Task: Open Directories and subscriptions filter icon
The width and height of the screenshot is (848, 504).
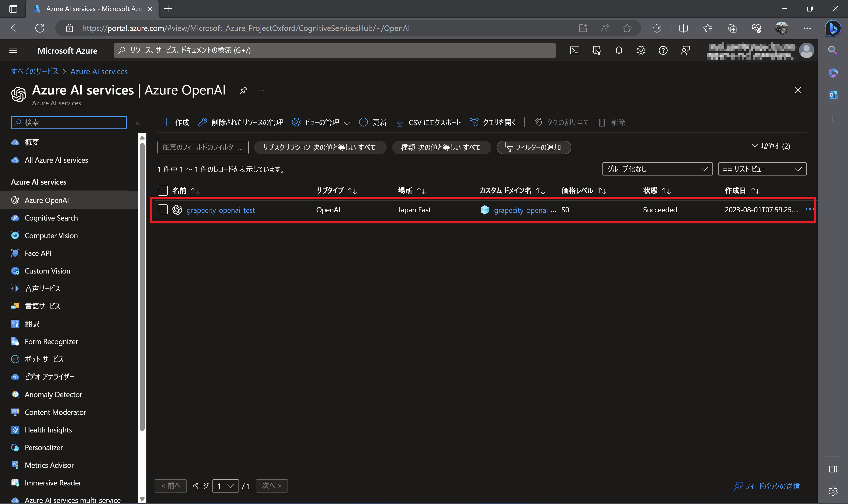Action: pyautogui.click(x=597, y=51)
